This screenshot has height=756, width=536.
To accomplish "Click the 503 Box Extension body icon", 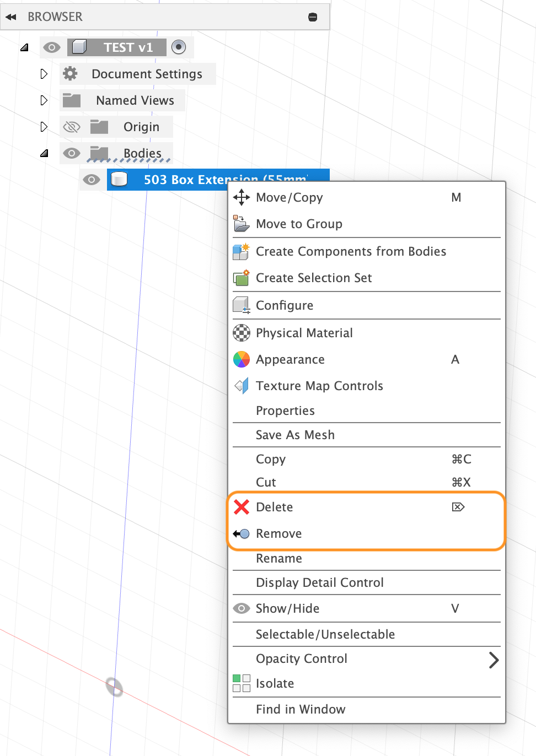I will [x=119, y=179].
